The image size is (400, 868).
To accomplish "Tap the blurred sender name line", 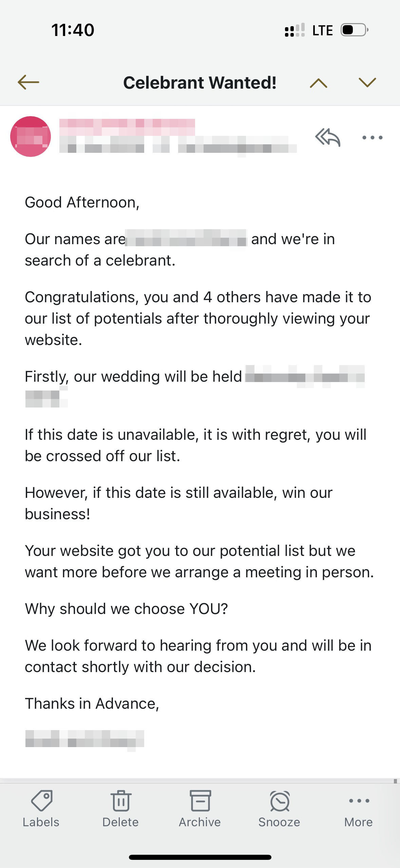I will [127, 127].
